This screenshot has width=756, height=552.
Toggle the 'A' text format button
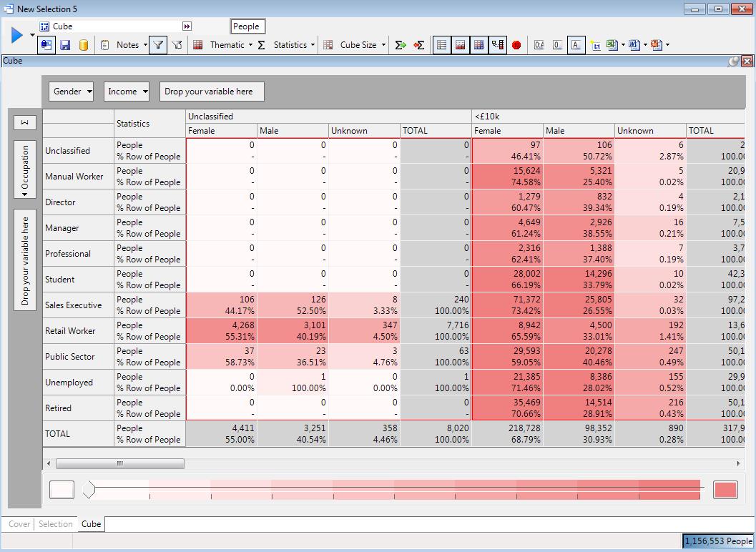(576, 45)
